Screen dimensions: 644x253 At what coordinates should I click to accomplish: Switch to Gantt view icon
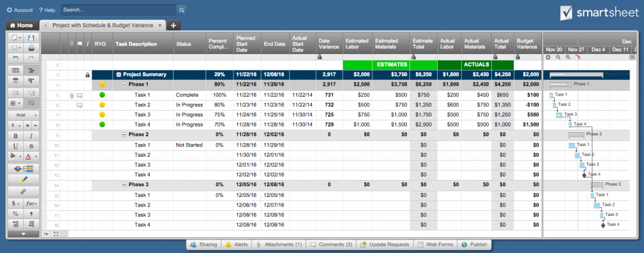tap(31, 70)
